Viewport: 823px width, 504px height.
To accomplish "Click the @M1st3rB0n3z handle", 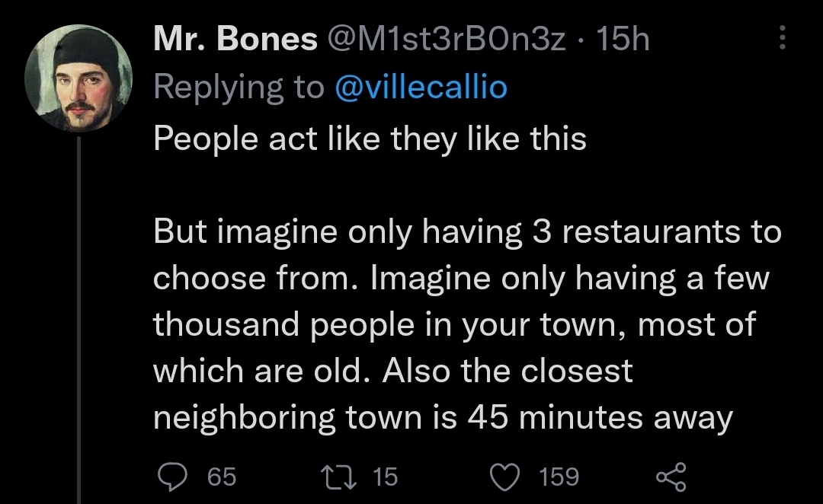I will (448, 39).
